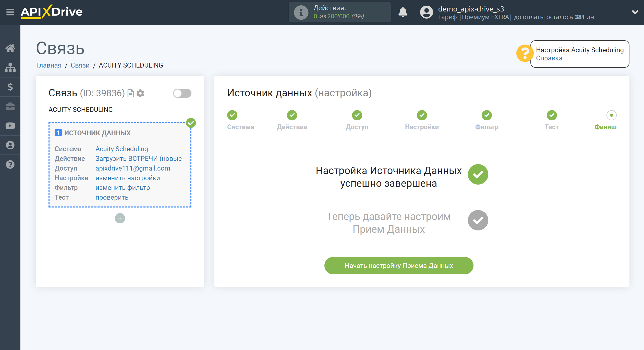Open Acuity Scheduling system link
The image size is (644, 350).
[x=122, y=149]
